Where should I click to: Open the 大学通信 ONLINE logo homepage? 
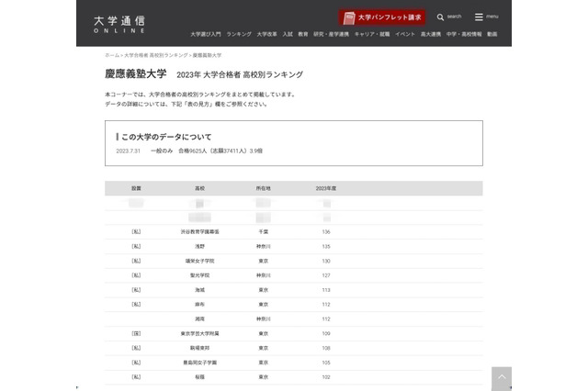pyautogui.click(x=119, y=25)
